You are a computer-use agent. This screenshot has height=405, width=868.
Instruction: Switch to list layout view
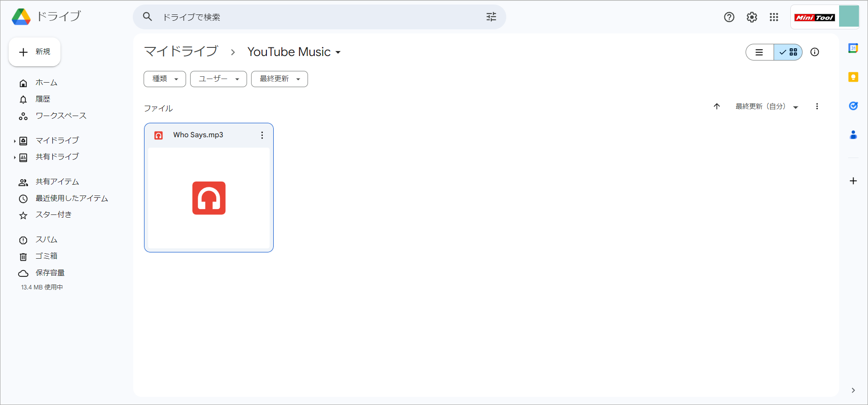760,52
